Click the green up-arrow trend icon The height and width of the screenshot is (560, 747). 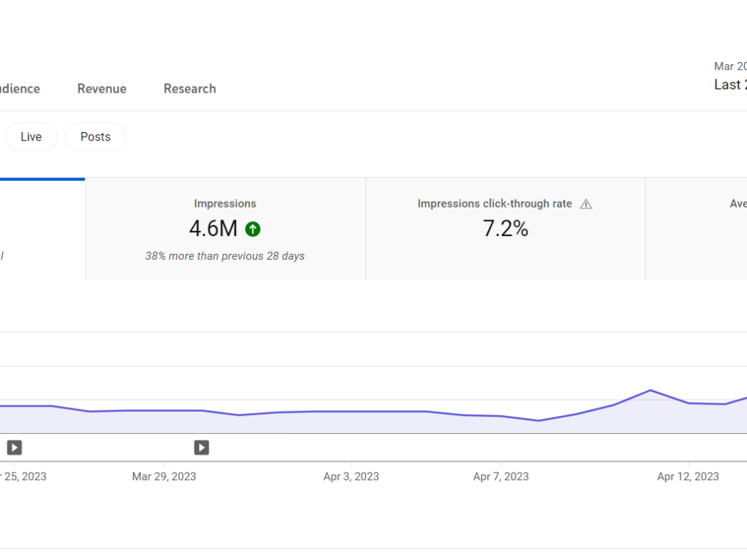point(252,229)
